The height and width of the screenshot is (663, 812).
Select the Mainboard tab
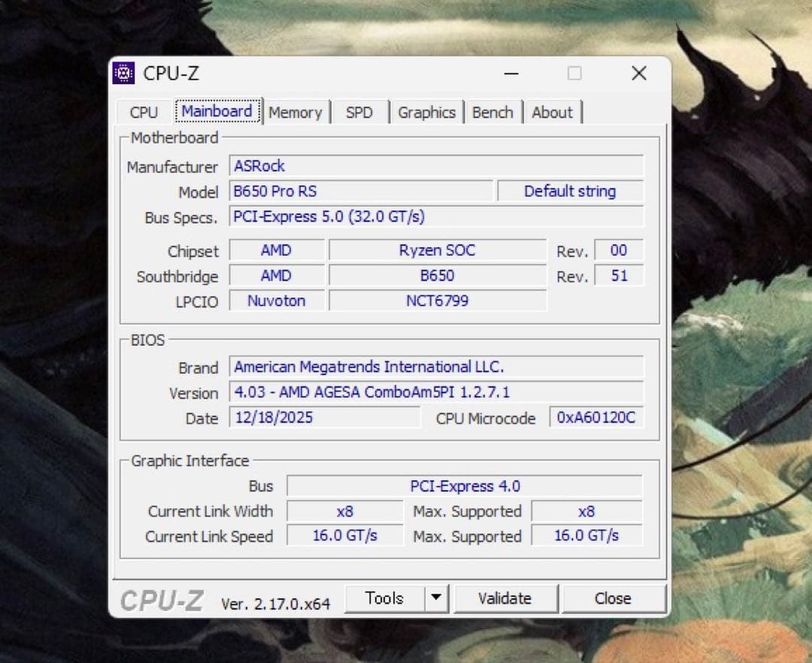(x=217, y=111)
